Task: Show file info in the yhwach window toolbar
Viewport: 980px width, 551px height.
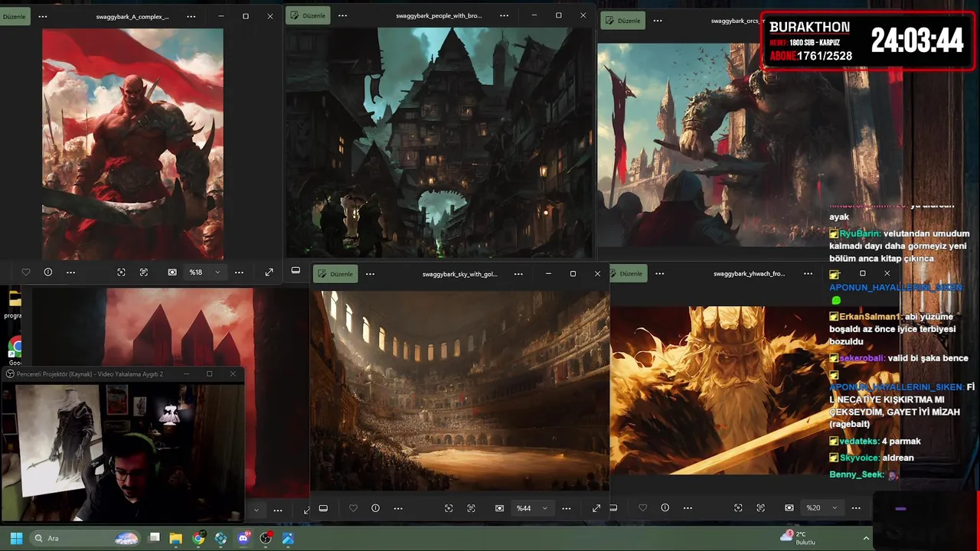Action: 665,508
